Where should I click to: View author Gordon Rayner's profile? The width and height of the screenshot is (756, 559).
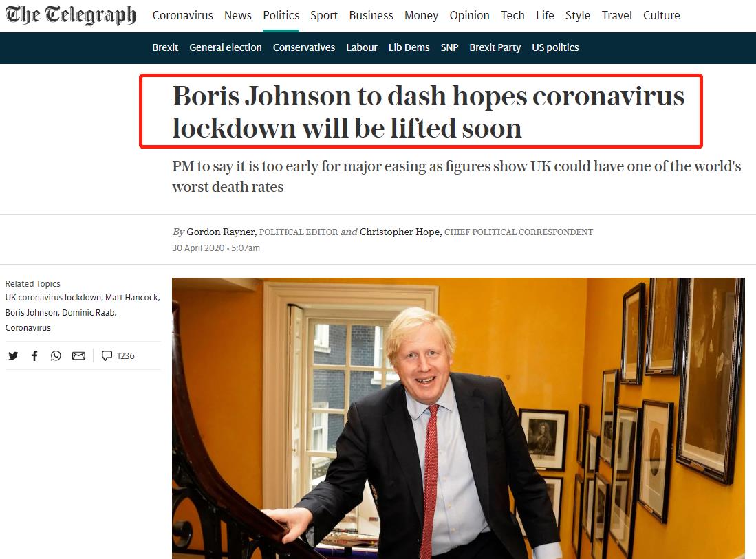222,232
